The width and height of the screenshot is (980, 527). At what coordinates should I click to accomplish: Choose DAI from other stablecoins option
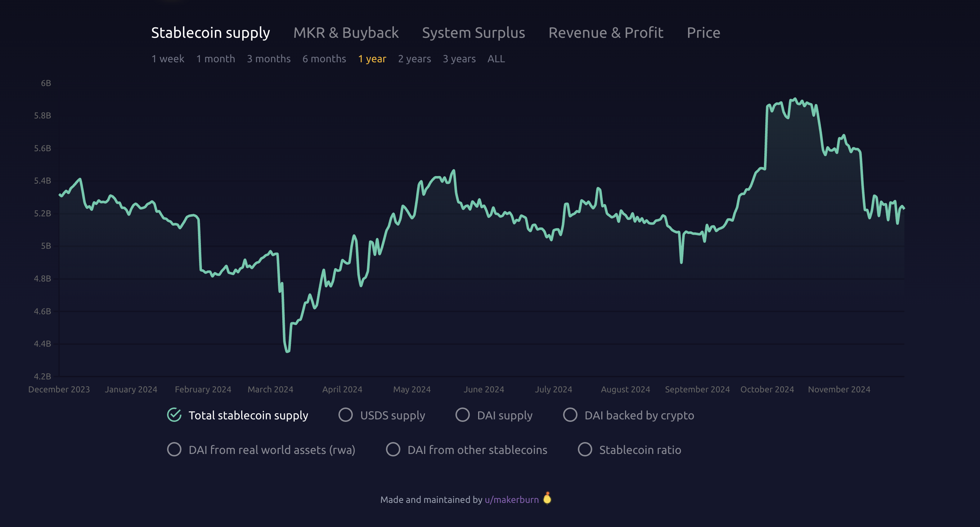tap(393, 449)
